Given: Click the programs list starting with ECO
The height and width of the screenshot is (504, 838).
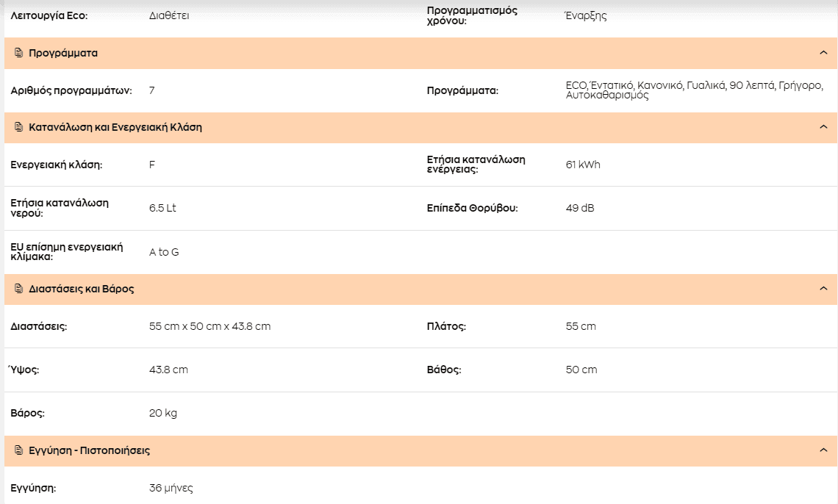Looking at the screenshot, I should [x=694, y=90].
